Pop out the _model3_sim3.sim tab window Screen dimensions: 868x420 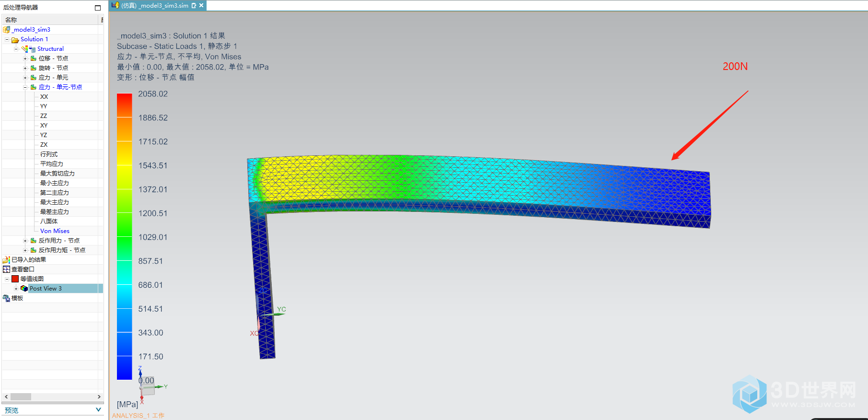pos(194,6)
